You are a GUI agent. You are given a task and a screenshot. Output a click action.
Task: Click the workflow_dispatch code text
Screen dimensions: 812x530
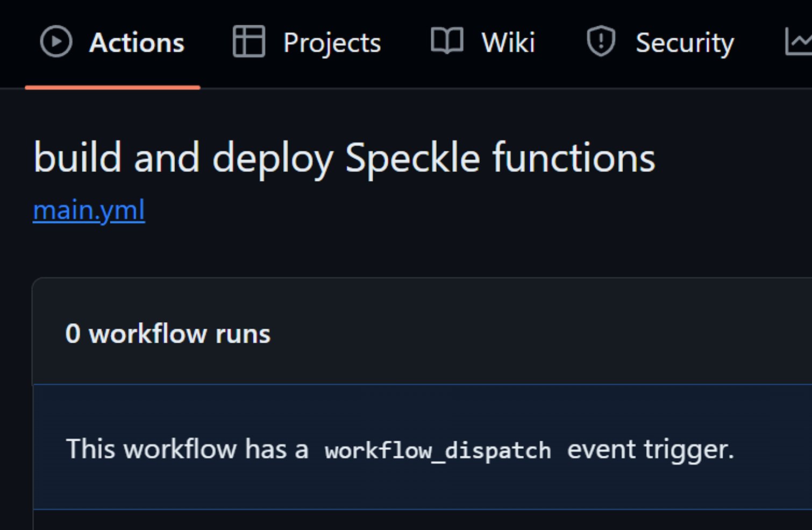[x=438, y=450]
